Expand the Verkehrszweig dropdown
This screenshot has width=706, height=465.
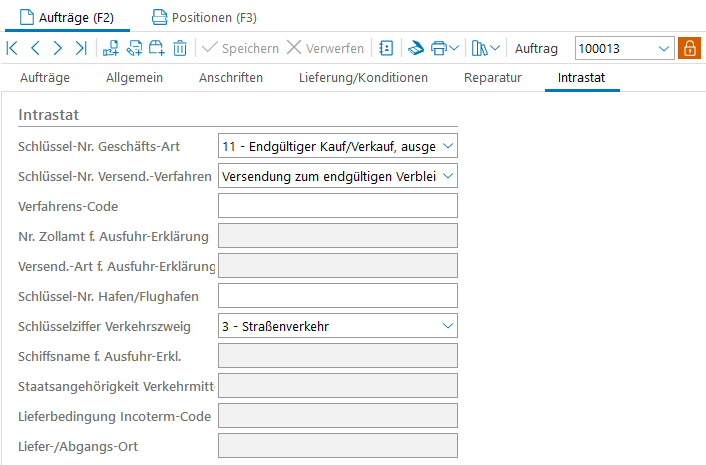[x=447, y=325]
